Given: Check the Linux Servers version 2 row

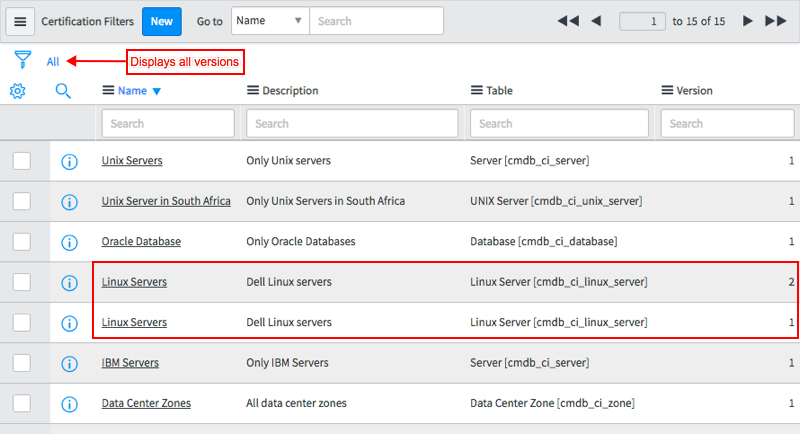Looking at the screenshot, I should (21, 282).
